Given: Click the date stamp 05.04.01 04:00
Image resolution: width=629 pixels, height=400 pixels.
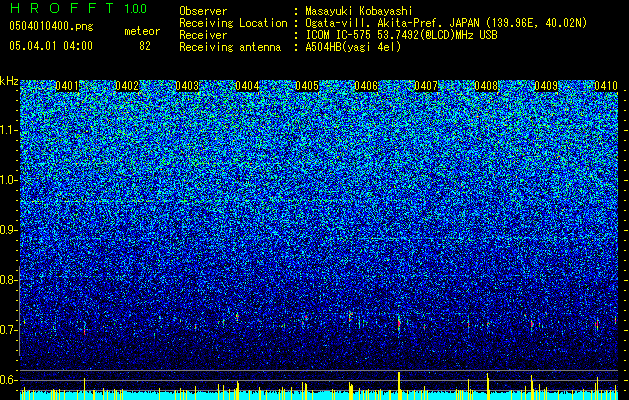Looking at the screenshot, I should point(51,46).
